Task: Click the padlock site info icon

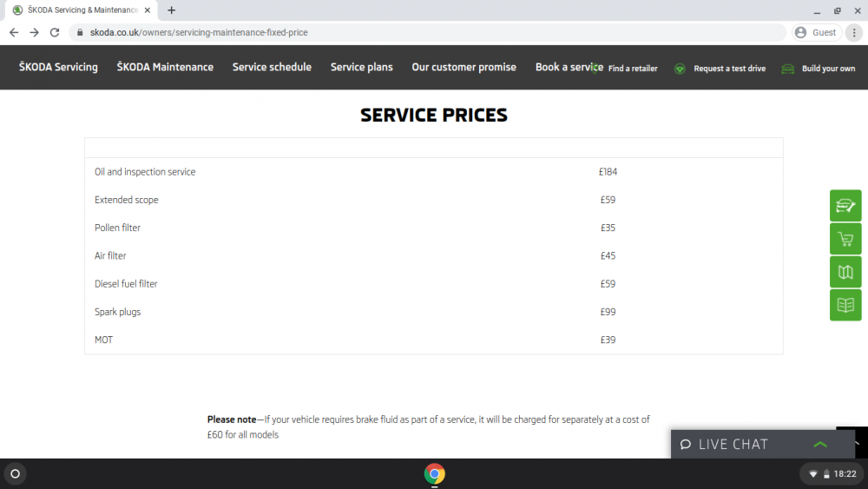Action: click(80, 33)
